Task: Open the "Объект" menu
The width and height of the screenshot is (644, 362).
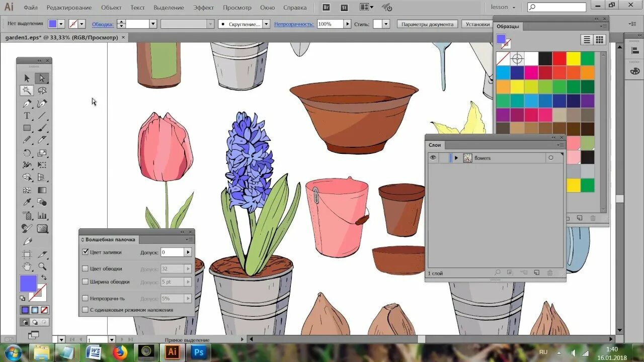Action: click(x=111, y=8)
